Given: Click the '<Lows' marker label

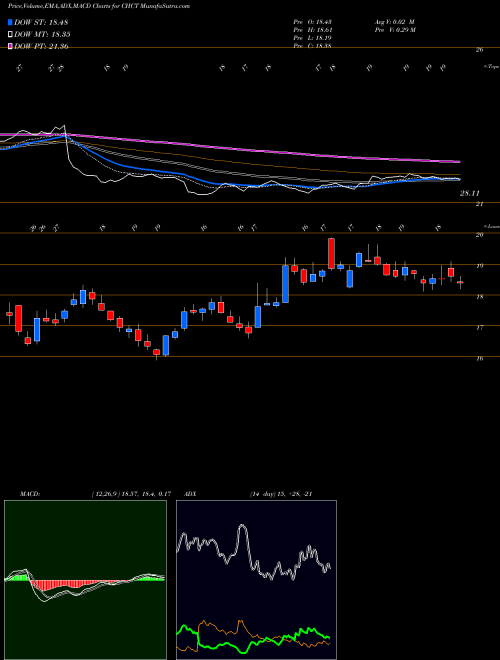Looking at the screenshot, I should [491, 226].
